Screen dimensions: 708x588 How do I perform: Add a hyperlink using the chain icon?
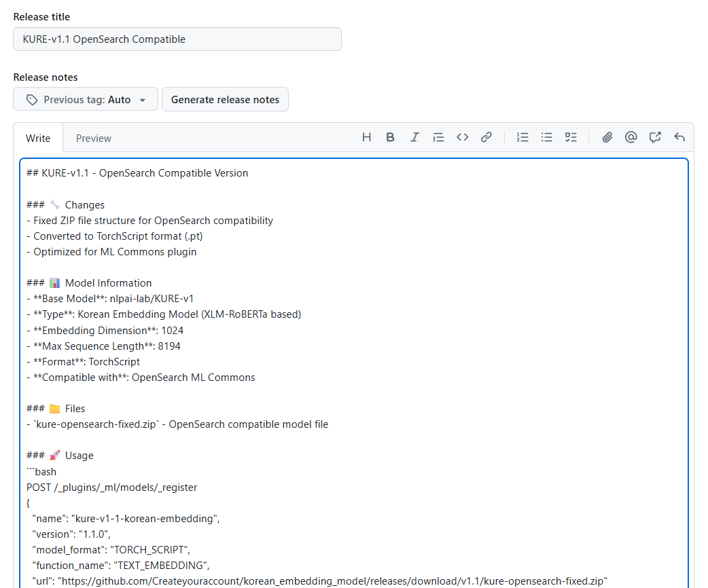(486, 137)
